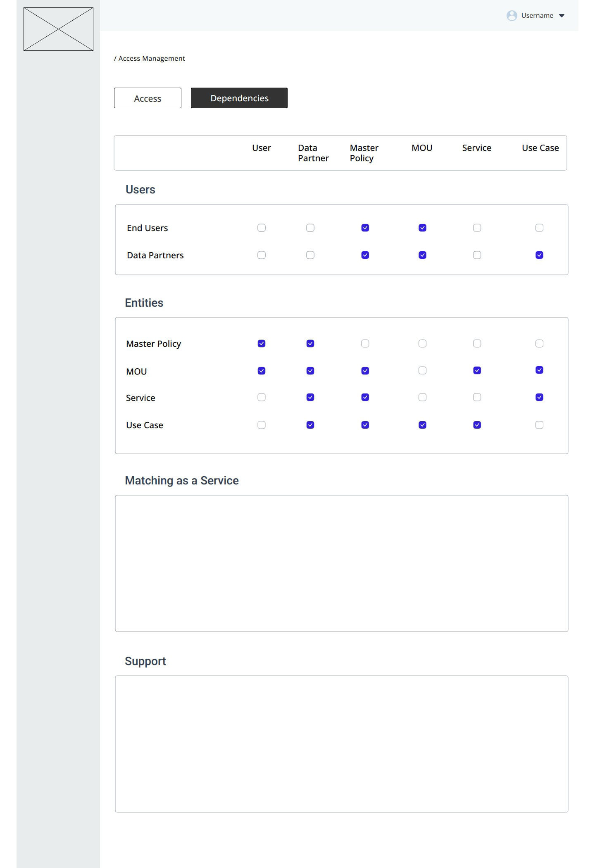Uncheck MOU for Data Partners
595x868 pixels.
[x=422, y=255]
